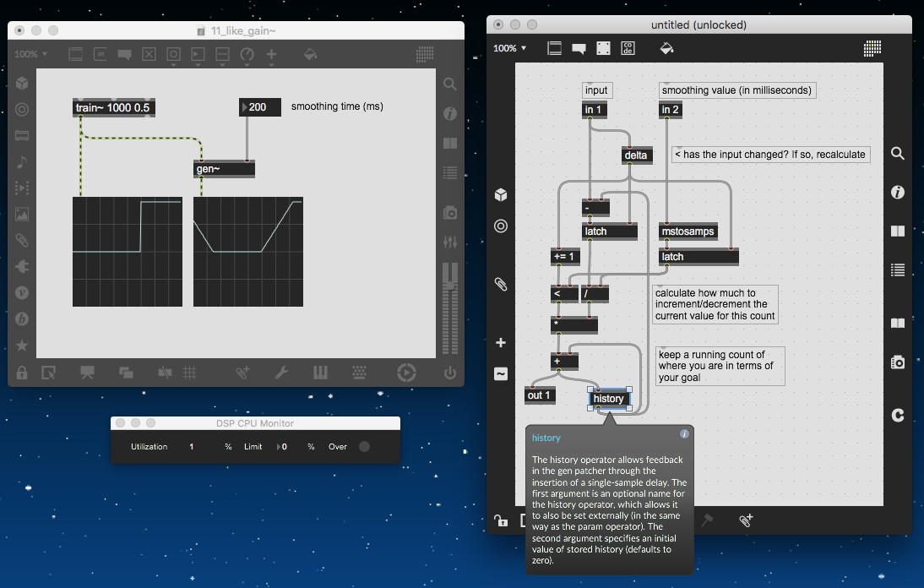Select the 'in 2' inlet object
The height and width of the screenshot is (588, 924).
(671, 110)
